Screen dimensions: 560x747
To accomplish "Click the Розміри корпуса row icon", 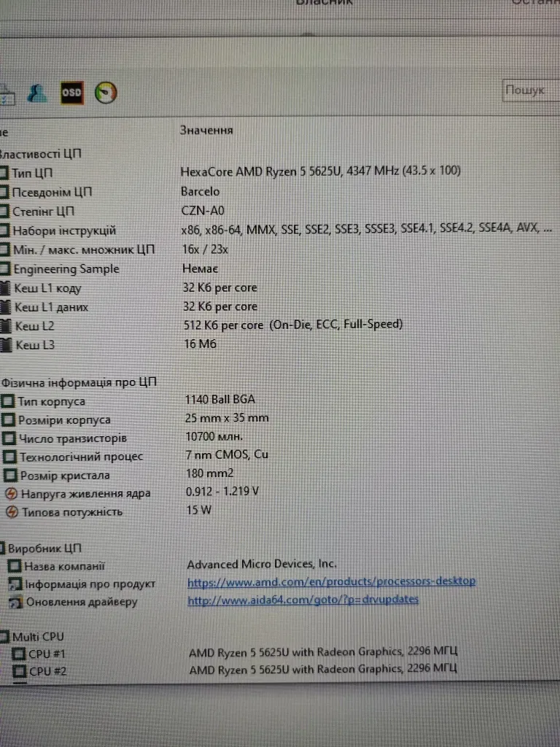I will pyautogui.click(x=8, y=420).
